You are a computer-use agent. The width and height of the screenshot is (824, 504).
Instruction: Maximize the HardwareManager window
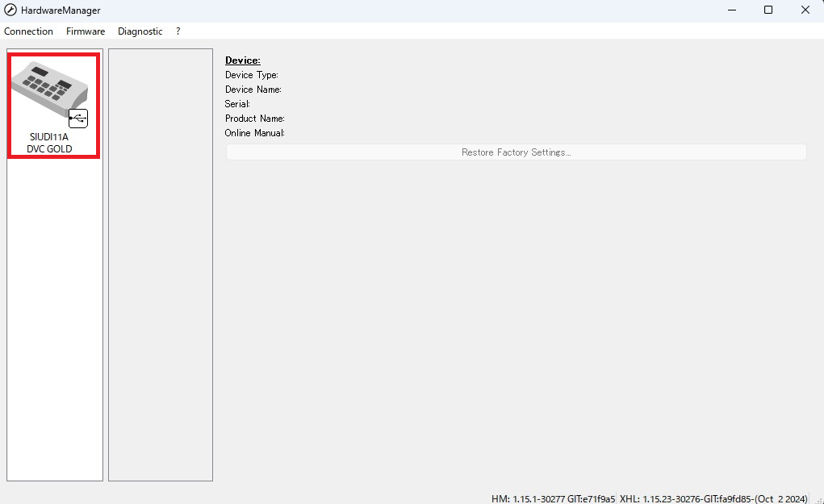(x=768, y=10)
